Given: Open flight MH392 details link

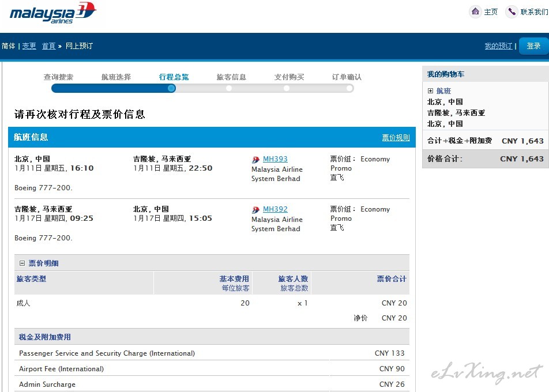Looking at the screenshot, I should click(275, 209).
